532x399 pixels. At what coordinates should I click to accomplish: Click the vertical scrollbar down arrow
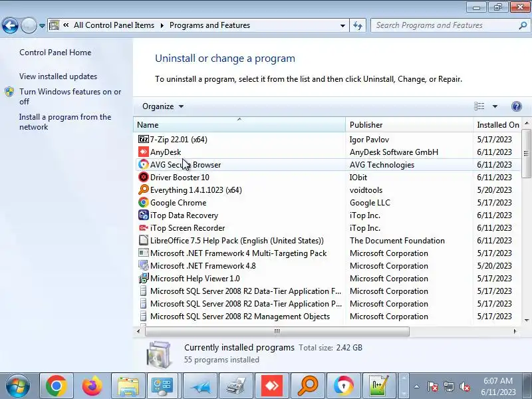527,320
